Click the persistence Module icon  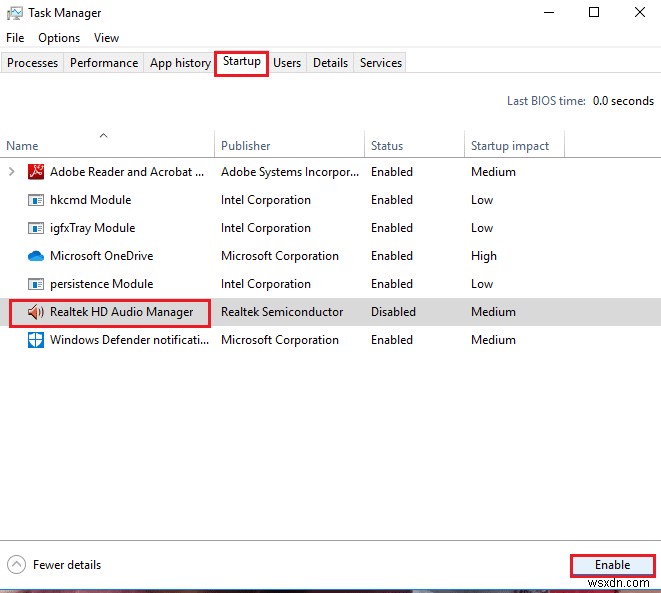tap(36, 284)
